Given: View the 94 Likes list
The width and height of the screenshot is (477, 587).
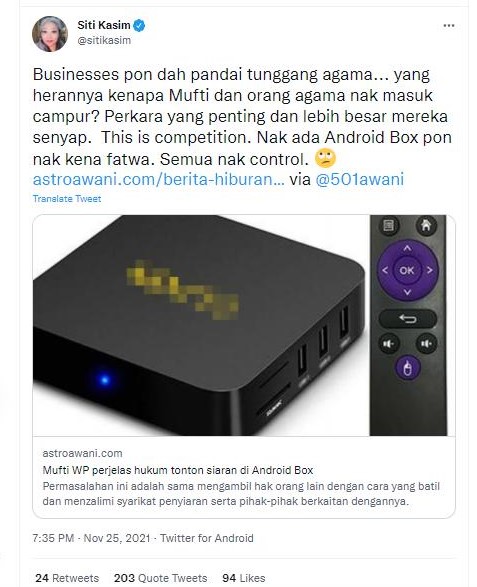Looking at the screenshot, I should 244,578.
